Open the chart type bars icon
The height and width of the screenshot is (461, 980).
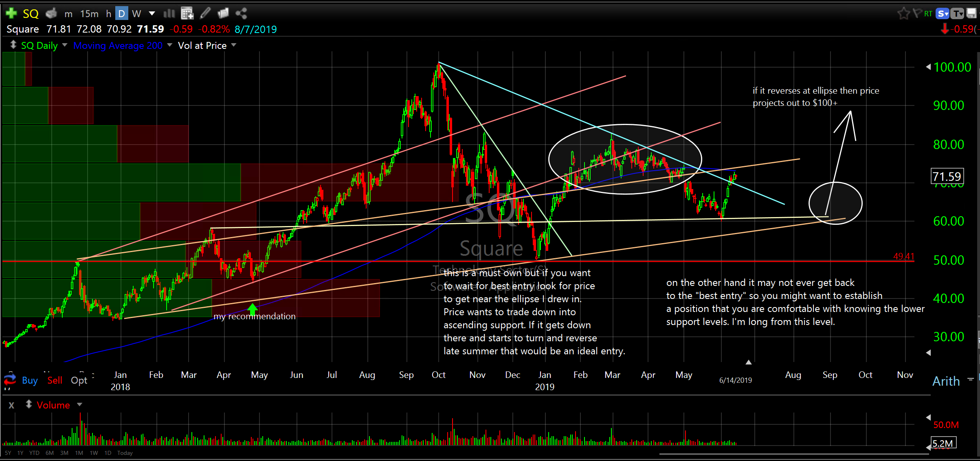point(169,13)
